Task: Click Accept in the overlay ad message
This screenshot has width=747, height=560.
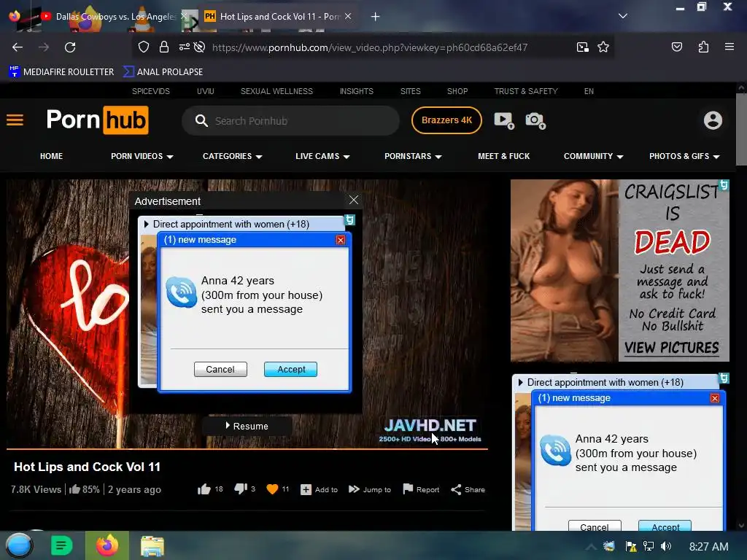Action: click(x=290, y=369)
